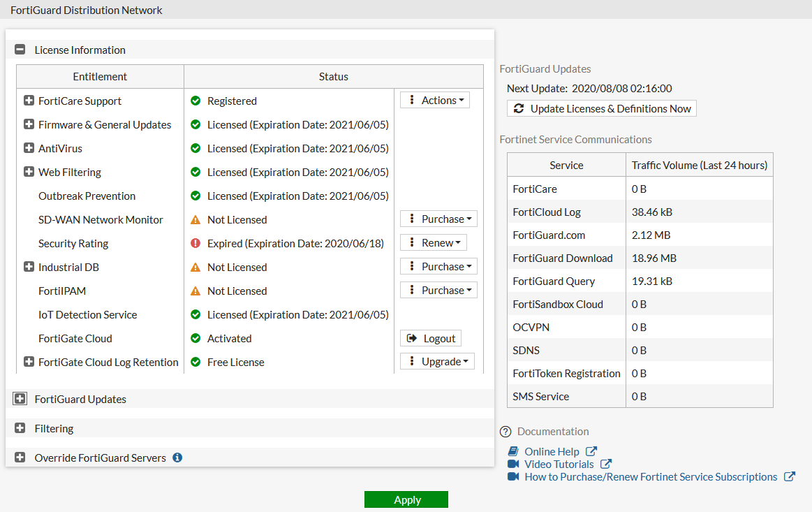Click the external link icon next to Online Help
The height and width of the screenshot is (512, 812).
coord(591,451)
